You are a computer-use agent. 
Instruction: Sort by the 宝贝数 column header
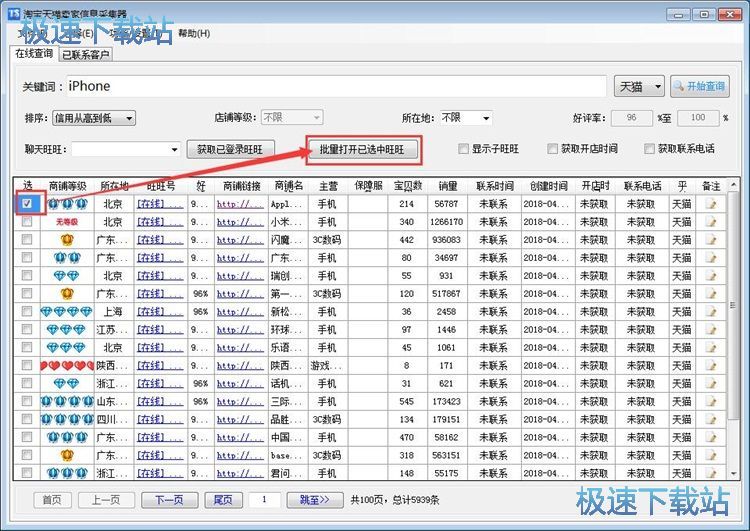click(408, 186)
